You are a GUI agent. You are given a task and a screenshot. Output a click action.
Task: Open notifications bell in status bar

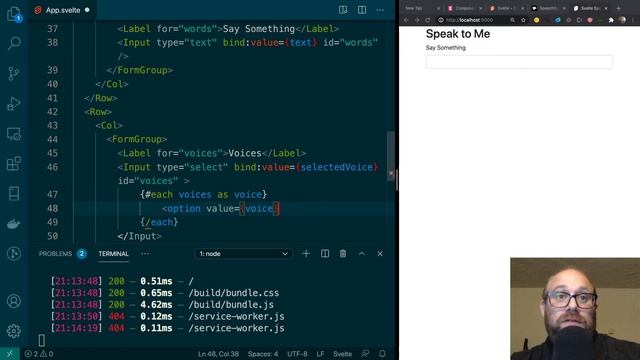pyautogui.click(x=382, y=353)
